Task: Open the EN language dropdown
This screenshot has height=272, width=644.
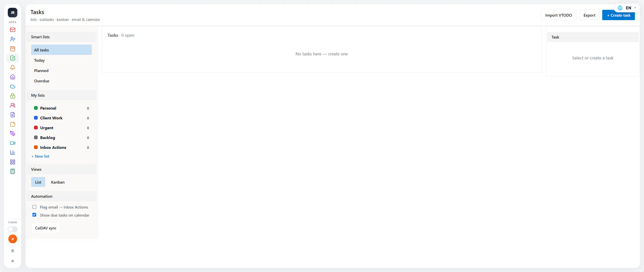Action: click(627, 8)
